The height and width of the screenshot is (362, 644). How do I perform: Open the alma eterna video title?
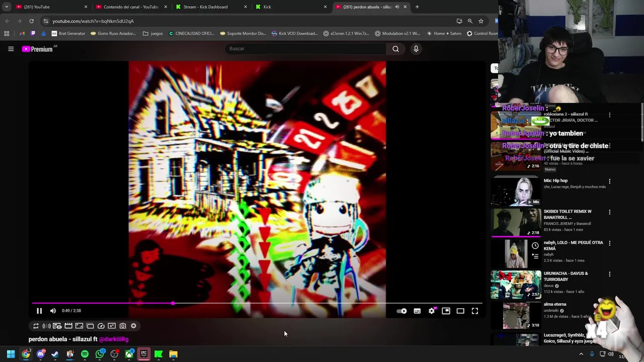555,304
